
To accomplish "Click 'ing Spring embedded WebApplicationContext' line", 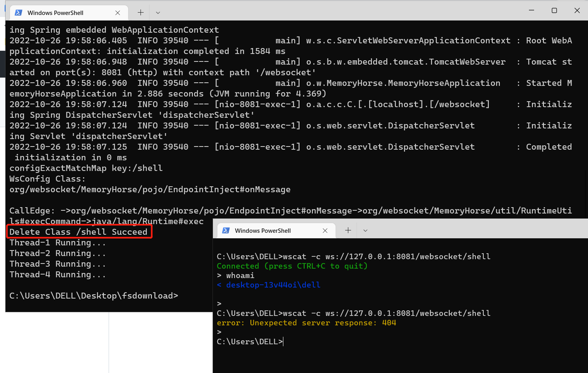I will click(114, 30).
